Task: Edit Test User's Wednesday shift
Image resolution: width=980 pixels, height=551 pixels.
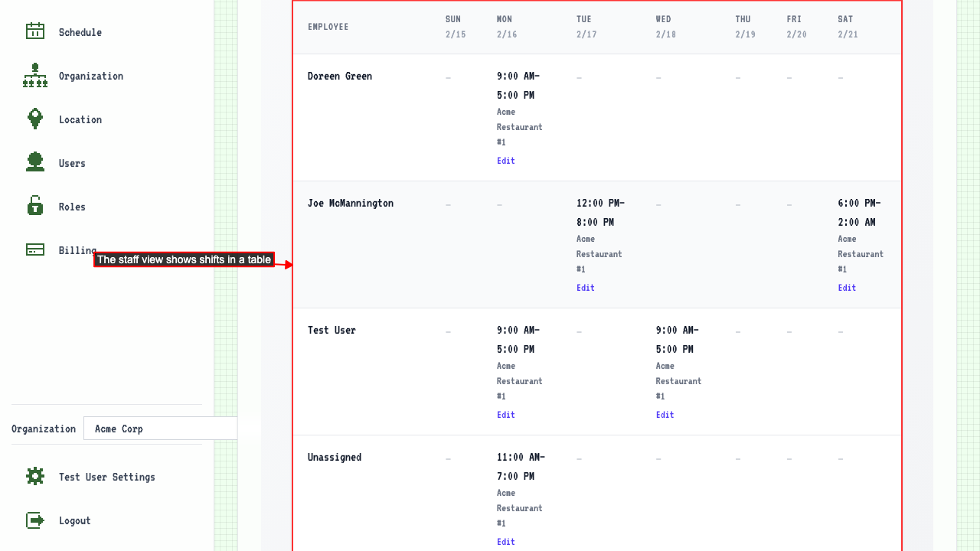Action: click(x=665, y=414)
